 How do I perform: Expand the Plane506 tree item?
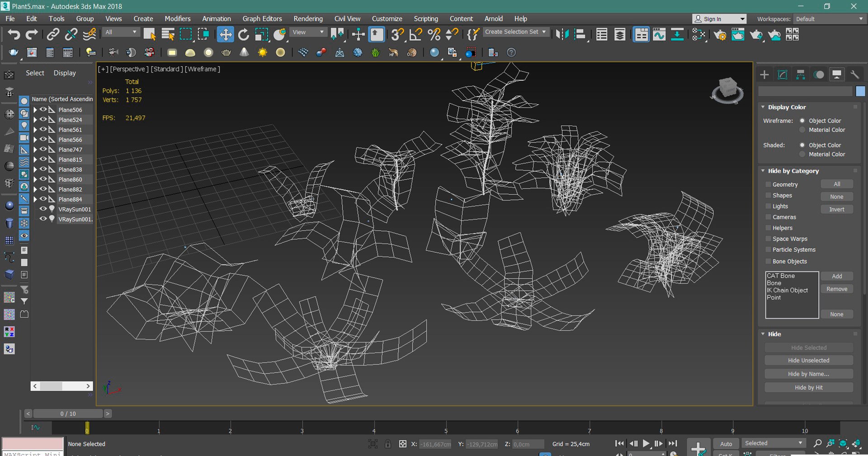pos(35,110)
